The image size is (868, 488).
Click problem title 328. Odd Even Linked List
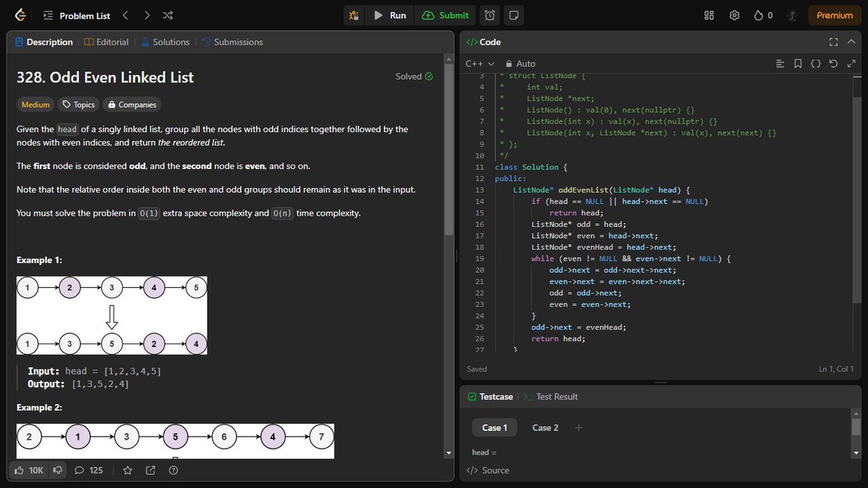pos(105,77)
